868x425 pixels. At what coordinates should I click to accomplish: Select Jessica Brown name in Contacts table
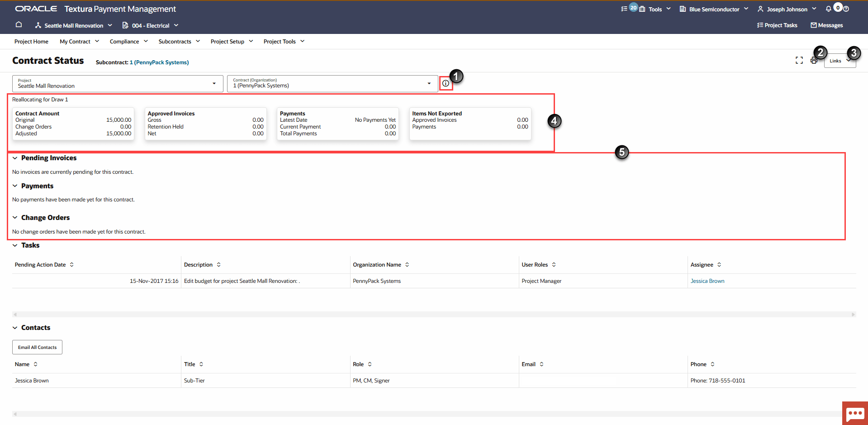[x=32, y=381]
